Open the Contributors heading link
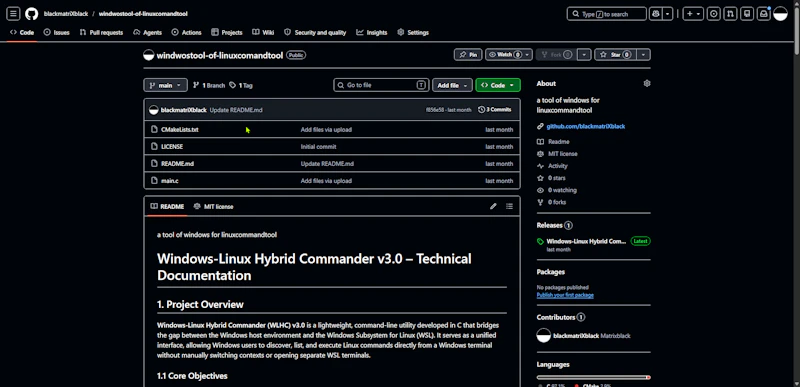800x387 pixels. [561, 317]
